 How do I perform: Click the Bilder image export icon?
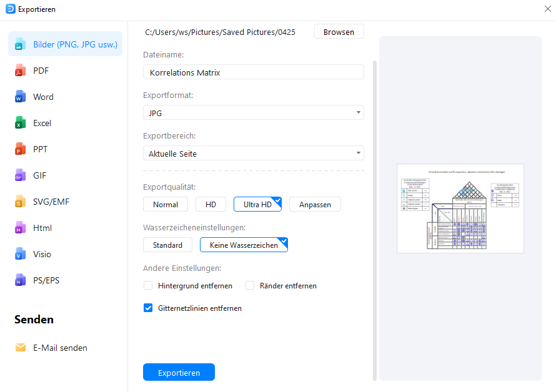(x=20, y=44)
